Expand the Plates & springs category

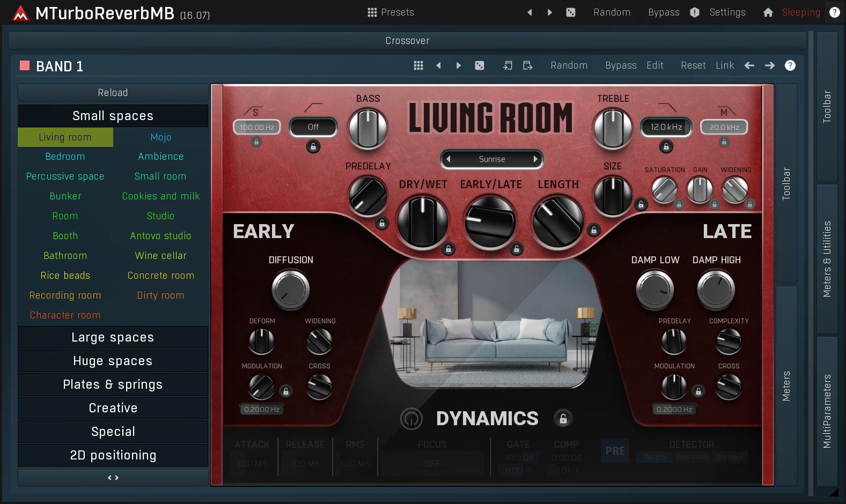[x=113, y=384]
